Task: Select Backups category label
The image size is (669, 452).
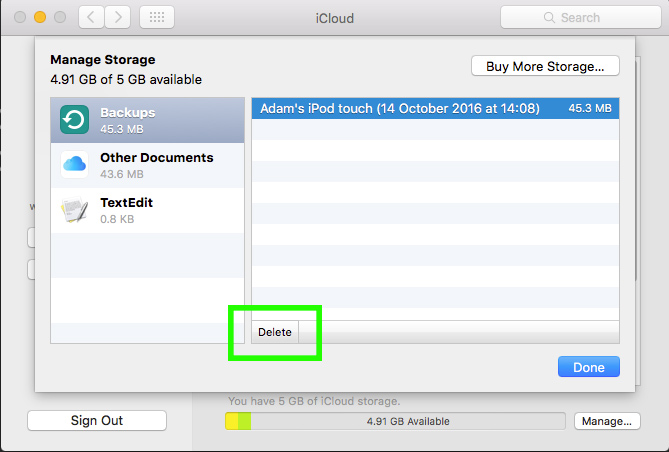Action: (128, 113)
